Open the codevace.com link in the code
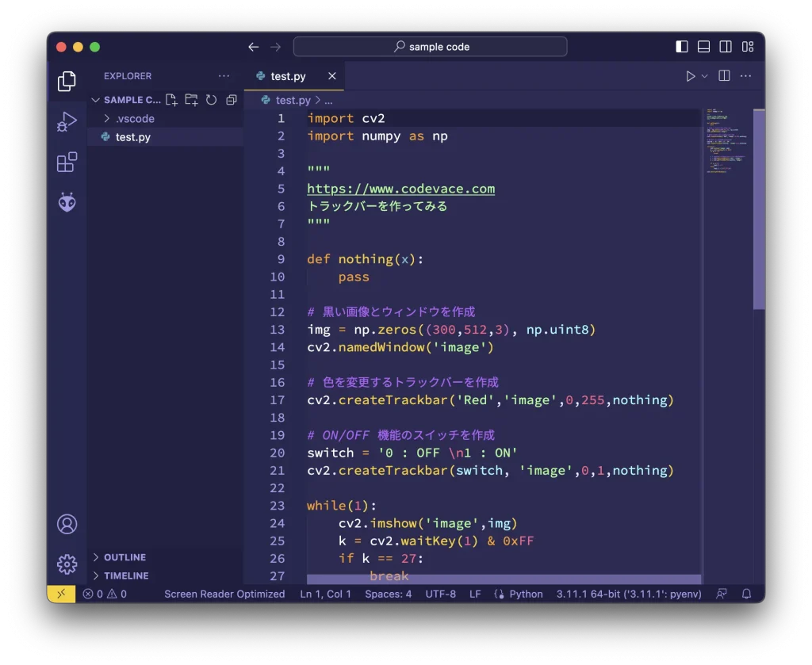 point(400,189)
